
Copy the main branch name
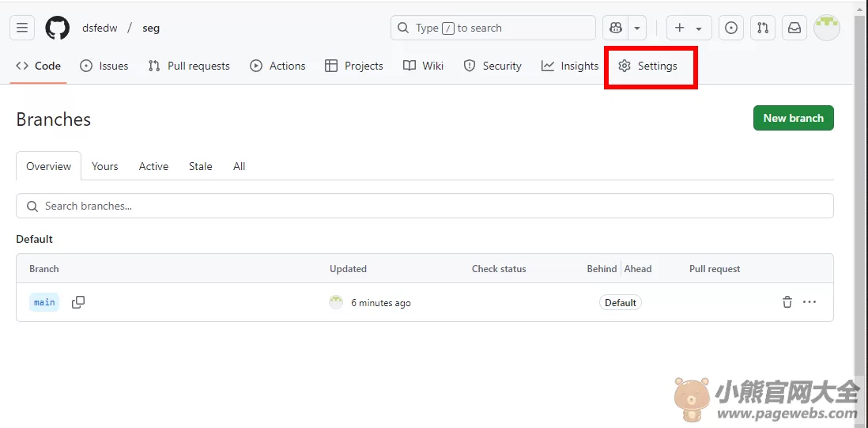[x=78, y=302]
